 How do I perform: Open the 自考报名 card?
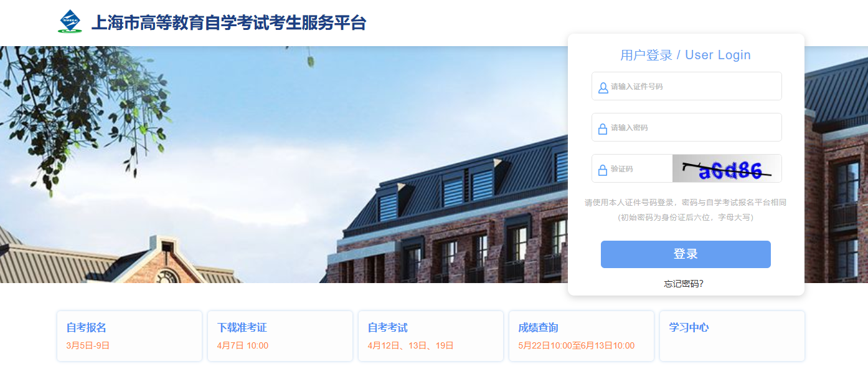130,336
